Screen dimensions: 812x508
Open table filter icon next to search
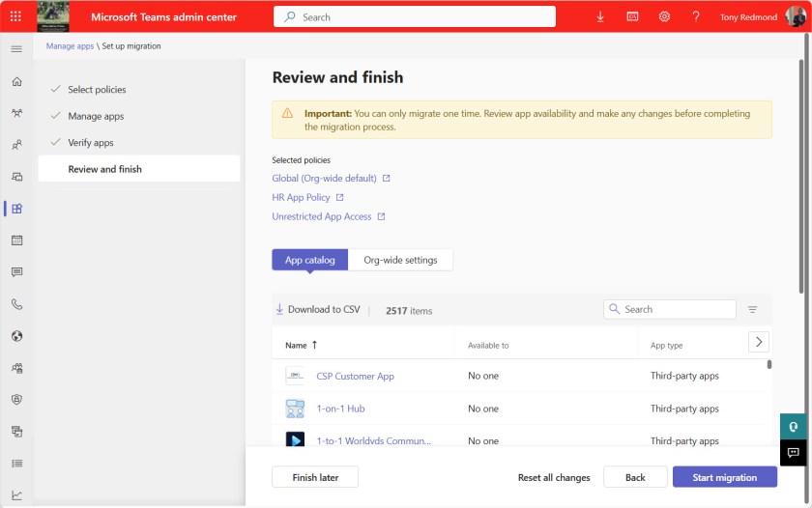[x=752, y=309]
